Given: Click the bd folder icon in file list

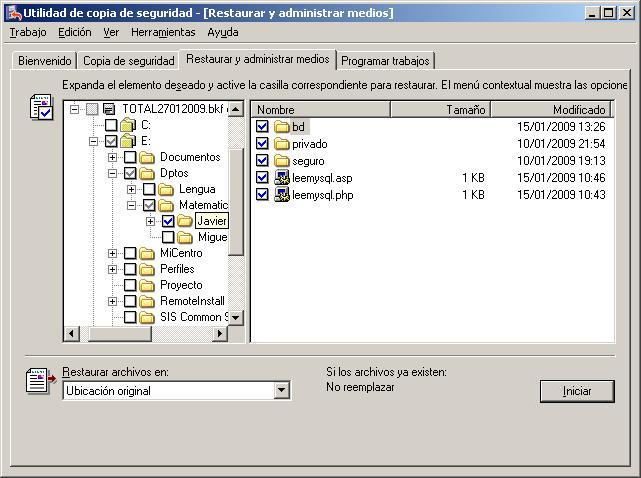Looking at the screenshot, I should [x=281, y=127].
